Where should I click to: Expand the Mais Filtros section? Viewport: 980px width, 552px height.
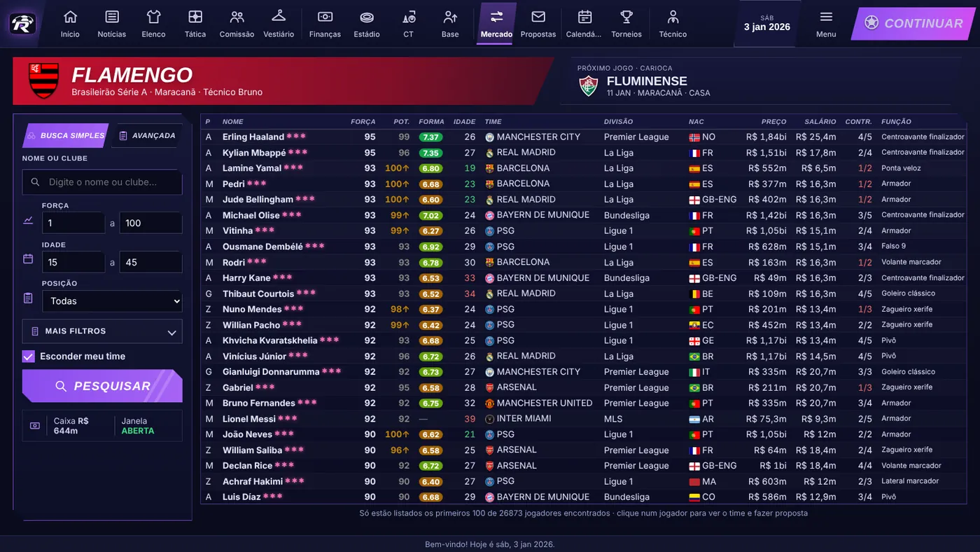coord(102,331)
